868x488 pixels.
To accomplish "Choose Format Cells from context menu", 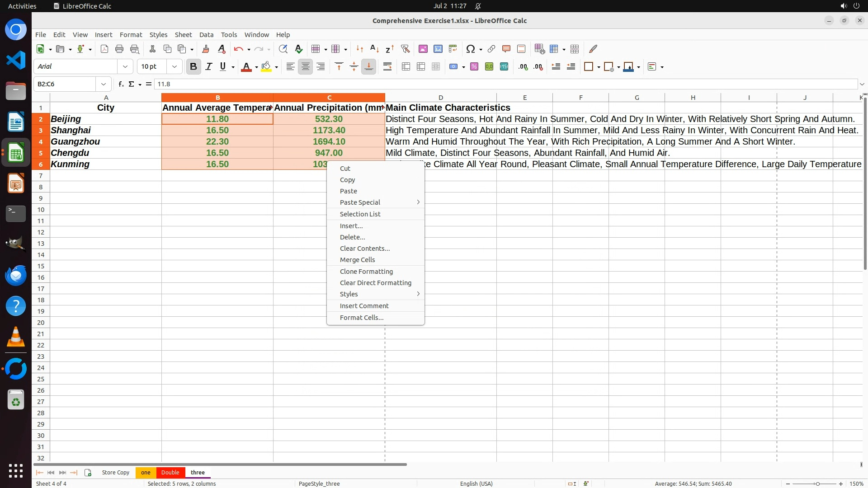I will 361,318.
